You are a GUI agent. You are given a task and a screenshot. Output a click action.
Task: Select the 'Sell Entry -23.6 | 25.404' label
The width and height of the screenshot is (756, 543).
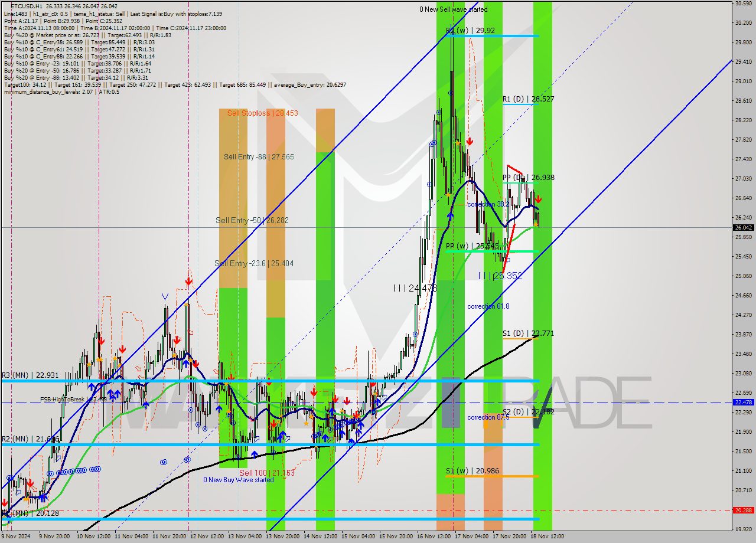pos(254,263)
